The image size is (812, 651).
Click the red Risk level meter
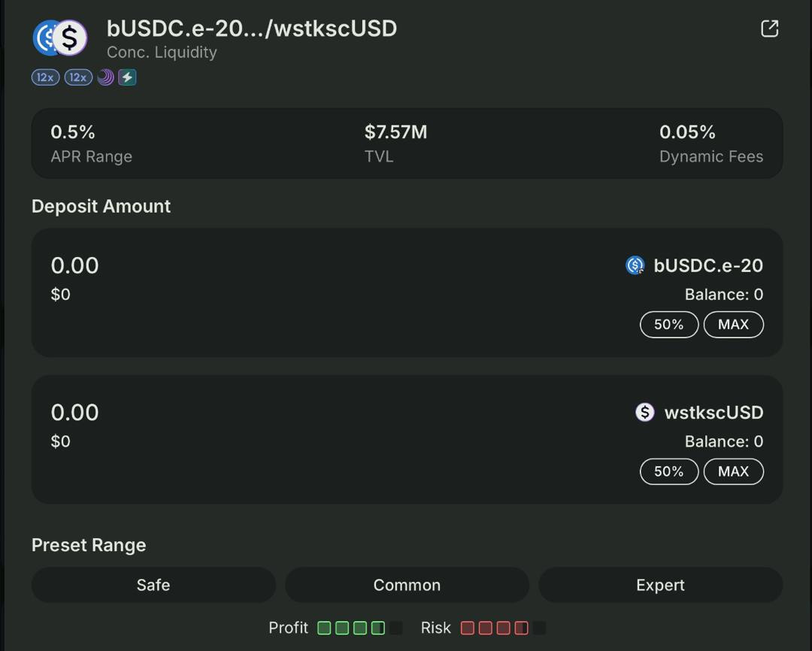(x=503, y=628)
